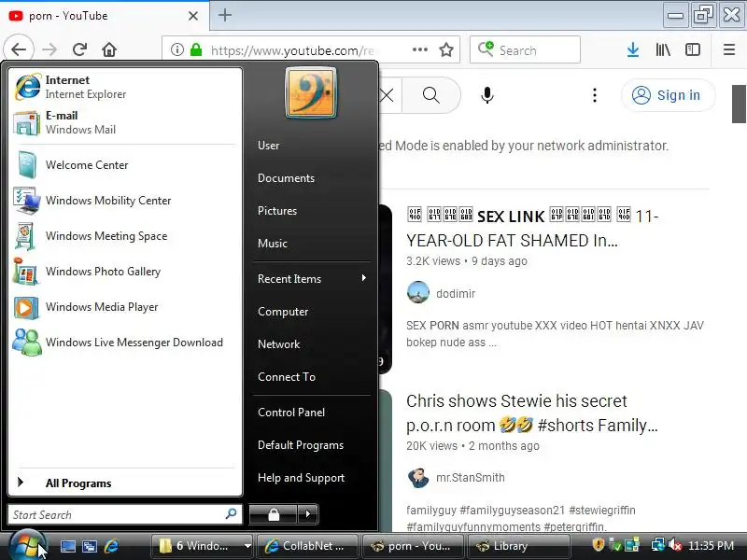747x560 pixels.
Task: Show site information icon in the address bar
Action: [x=177, y=49]
